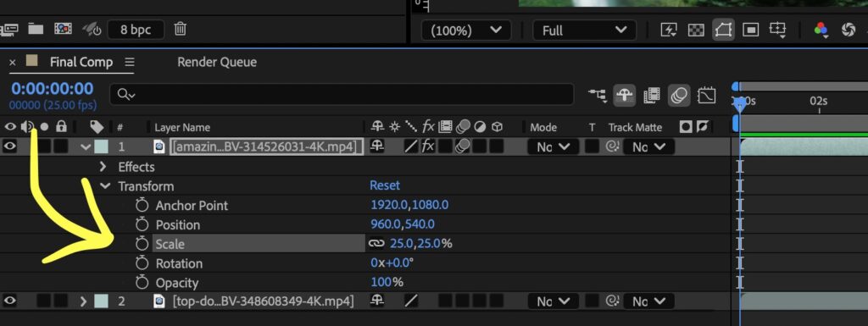Expand layer 2 with its chevron
Screen dimensions: 868x326
(84, 301)
